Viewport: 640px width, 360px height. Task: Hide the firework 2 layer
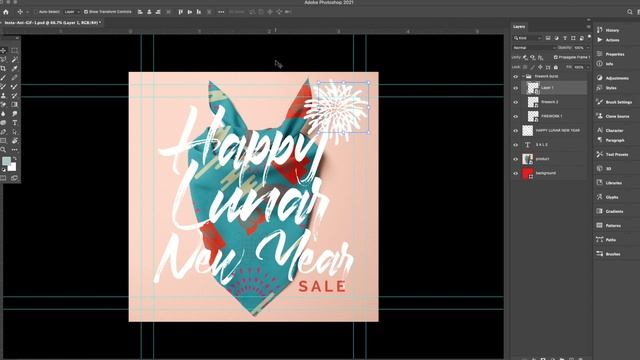point(516,102)
